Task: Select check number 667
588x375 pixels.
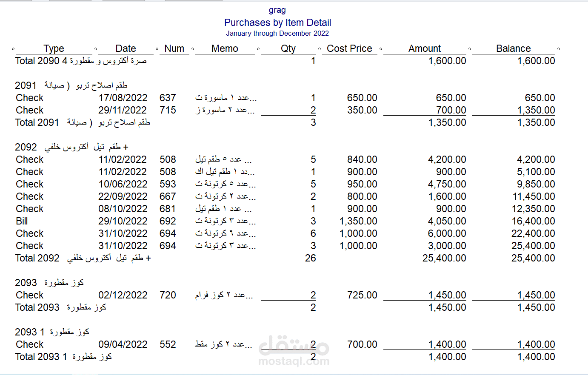Action: point(168,196)
